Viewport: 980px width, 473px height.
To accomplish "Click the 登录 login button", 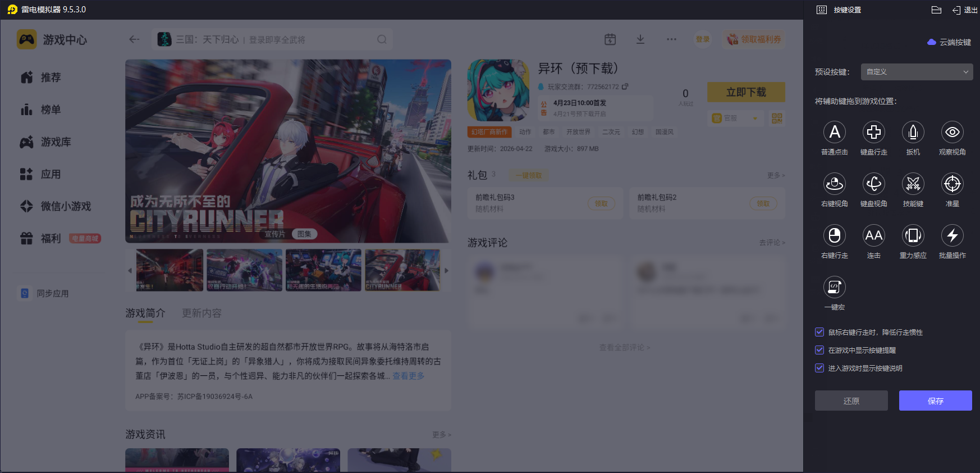I will [703, 39].
